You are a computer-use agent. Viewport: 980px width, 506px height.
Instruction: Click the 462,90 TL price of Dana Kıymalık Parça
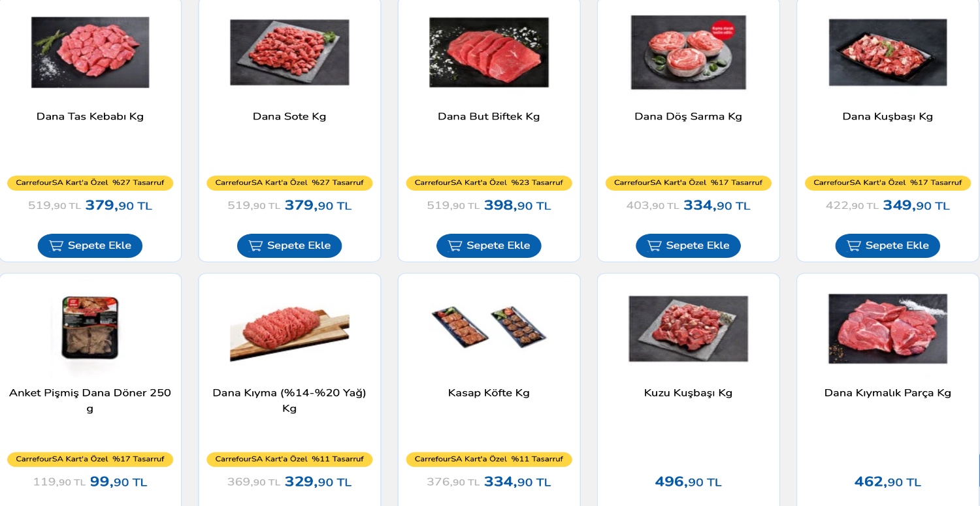[x=887, y=482]
